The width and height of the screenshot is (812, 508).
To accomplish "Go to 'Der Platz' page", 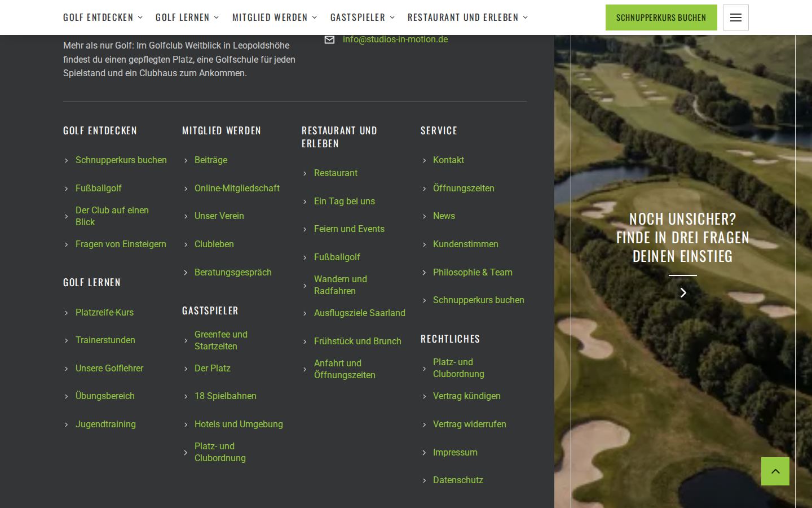I will click(213, 368).
